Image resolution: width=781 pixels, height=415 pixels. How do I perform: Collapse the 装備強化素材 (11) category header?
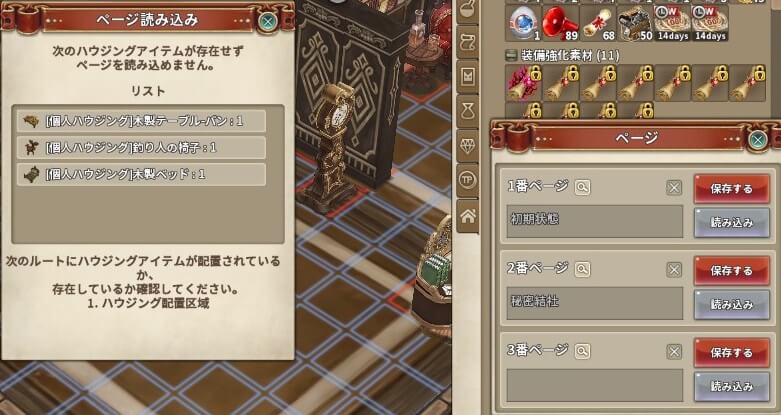[x=563, y=55]
